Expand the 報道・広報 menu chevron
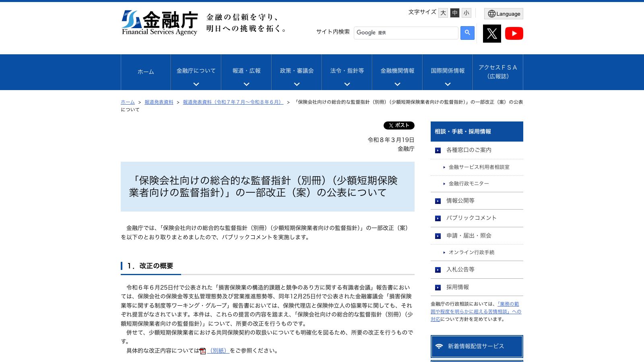This screenshot has width=644, height=362. [x=246, y=84]
